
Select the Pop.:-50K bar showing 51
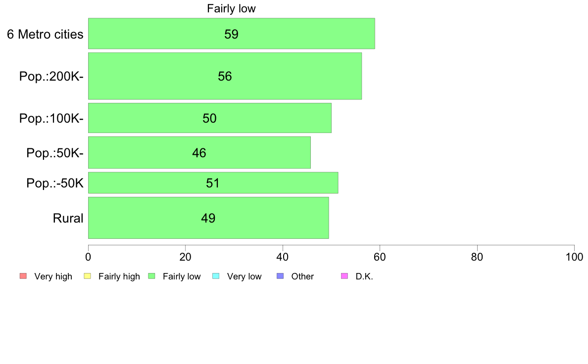click(213, 183)
